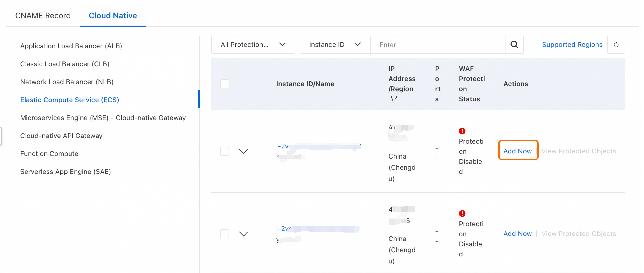
Task: Open the Instance ID search type dropdown
Action: tap(334, 45)
